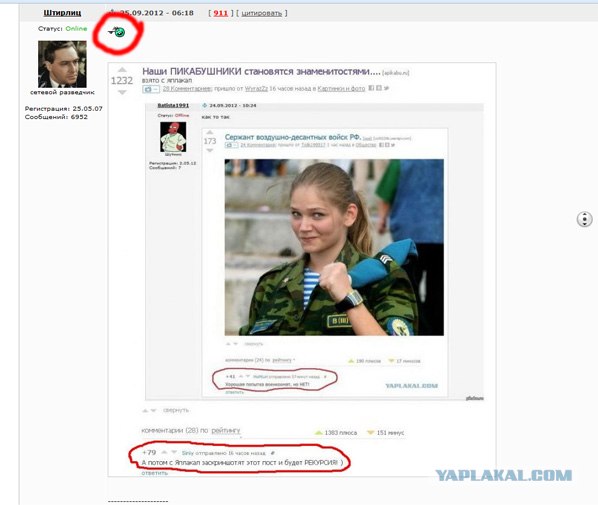This screenshot has height=505, width=598.
Task: Click Batista1991's Zoidberg avatar
Action: pos(173,137)
